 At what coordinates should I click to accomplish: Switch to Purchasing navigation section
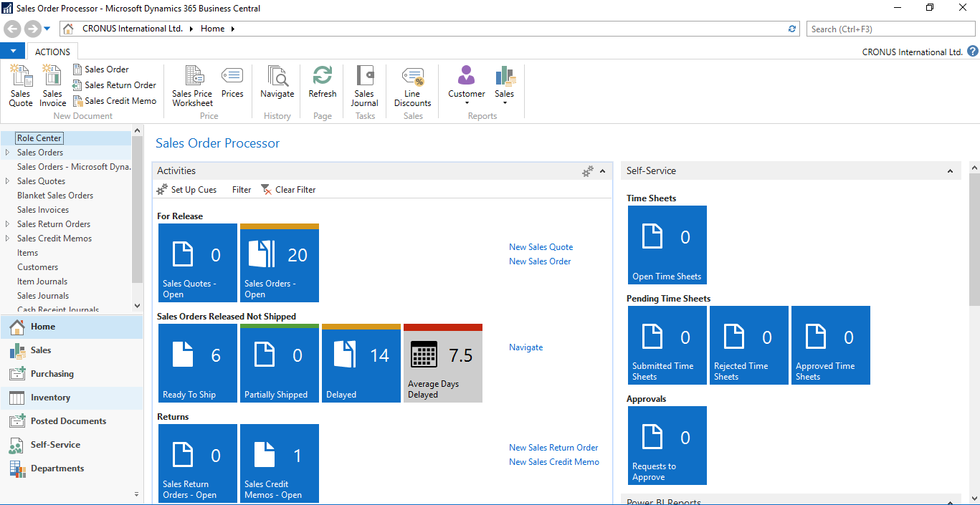click(71, 374)
